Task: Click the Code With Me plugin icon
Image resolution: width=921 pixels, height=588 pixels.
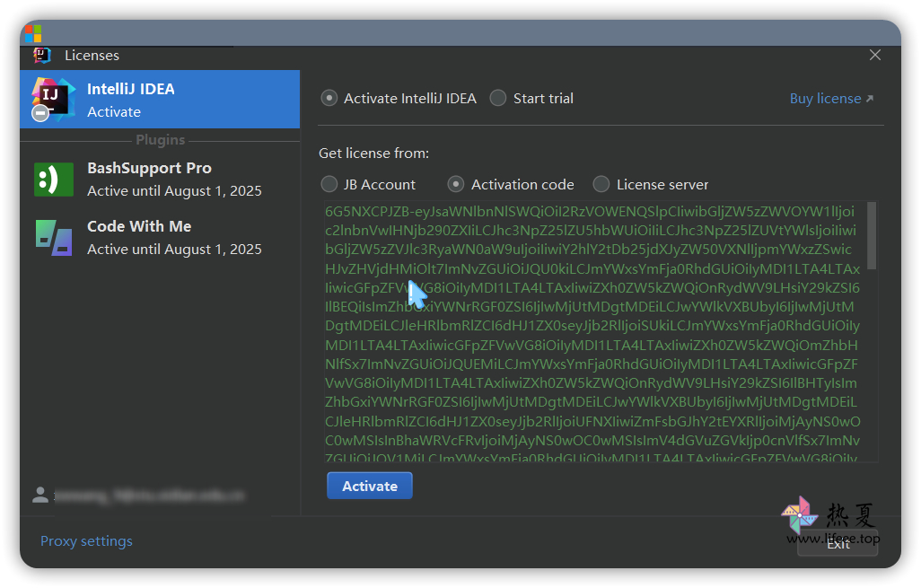Action: tap(54, 238)
